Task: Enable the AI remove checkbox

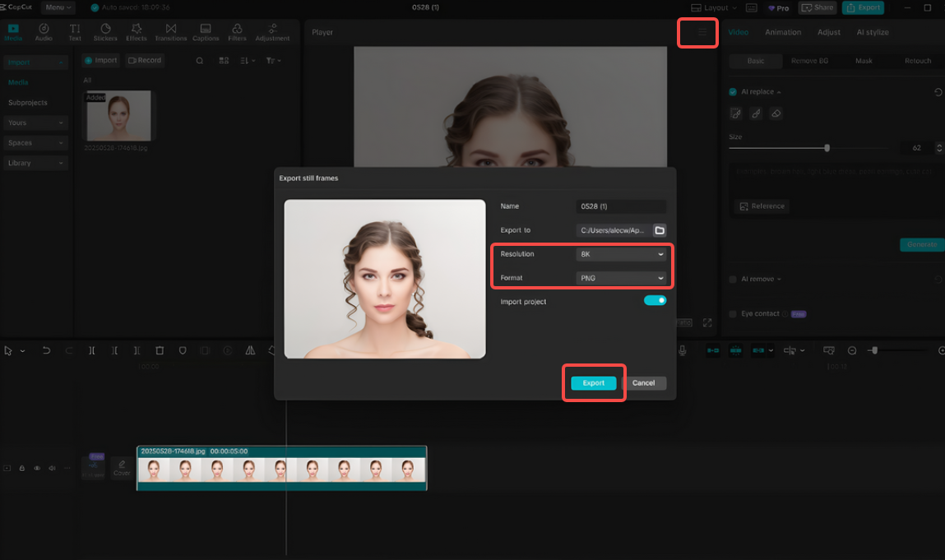Action: (733, 280)
